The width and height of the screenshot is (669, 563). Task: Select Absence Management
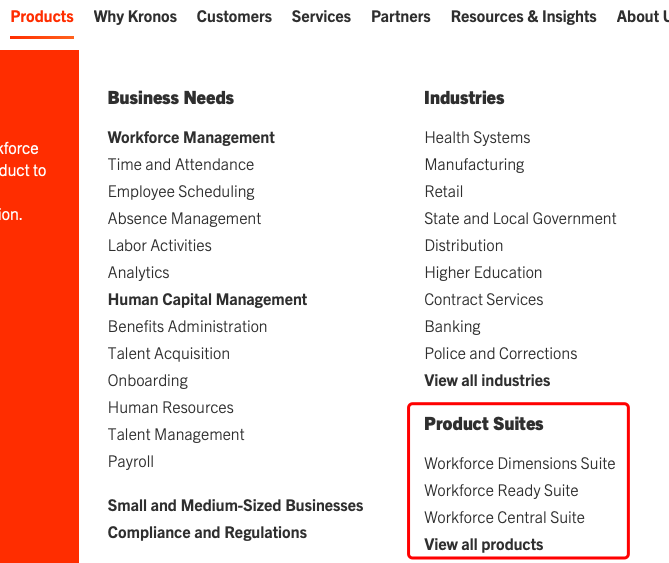(x=184, y=219)
